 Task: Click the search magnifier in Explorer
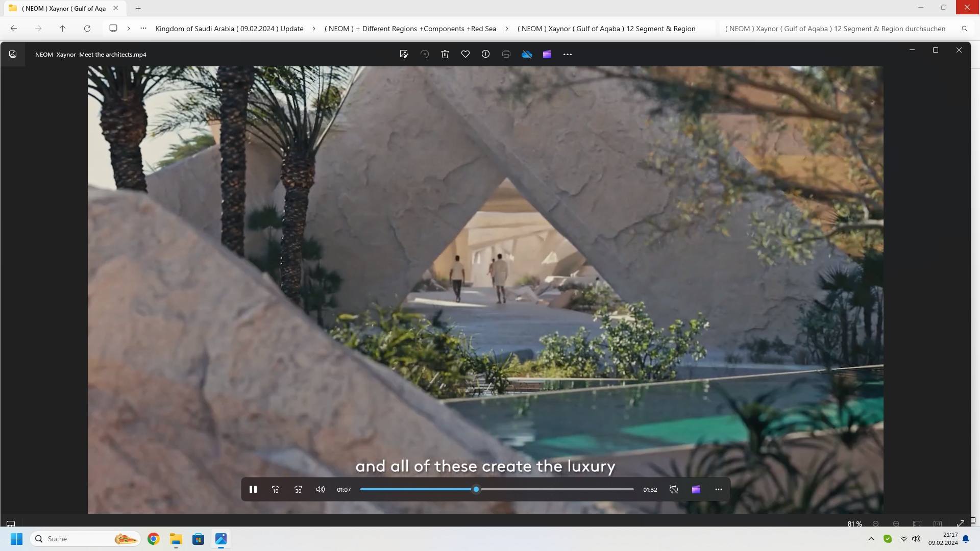(965, 29)
